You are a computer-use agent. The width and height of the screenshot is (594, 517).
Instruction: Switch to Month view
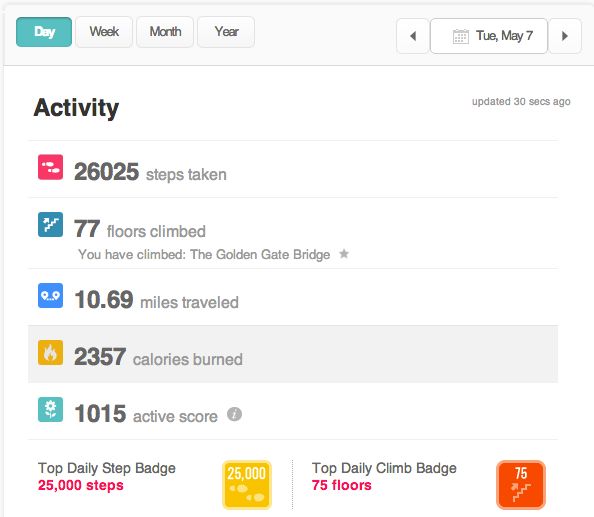click(165, 32)
